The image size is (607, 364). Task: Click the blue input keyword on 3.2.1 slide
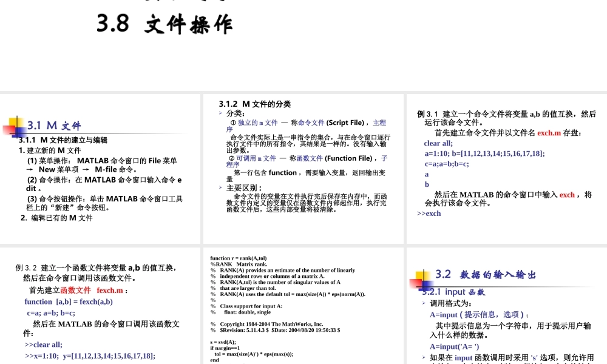pos(464,357)
